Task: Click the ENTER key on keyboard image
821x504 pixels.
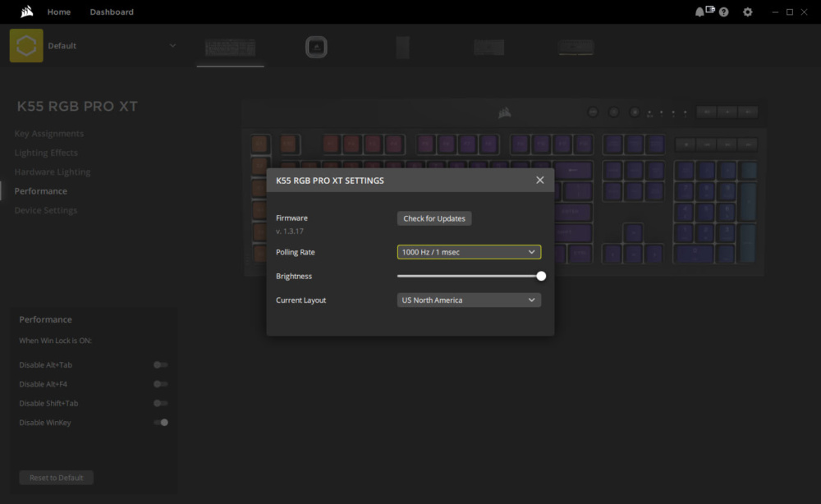Action: [572, 212]
